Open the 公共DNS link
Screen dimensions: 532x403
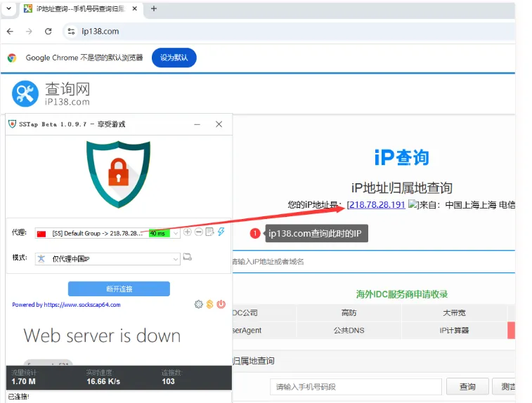click(x=349, y=331)
